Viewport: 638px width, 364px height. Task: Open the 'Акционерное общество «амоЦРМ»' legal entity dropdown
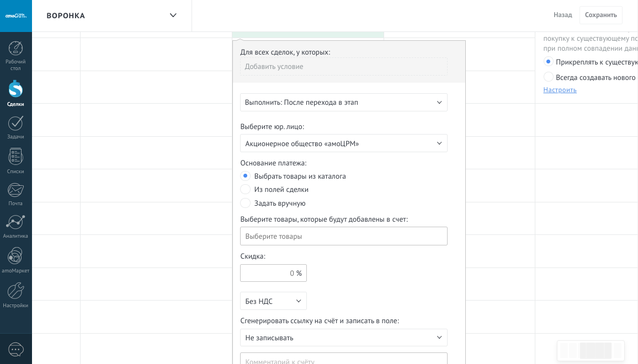[343, 143]
